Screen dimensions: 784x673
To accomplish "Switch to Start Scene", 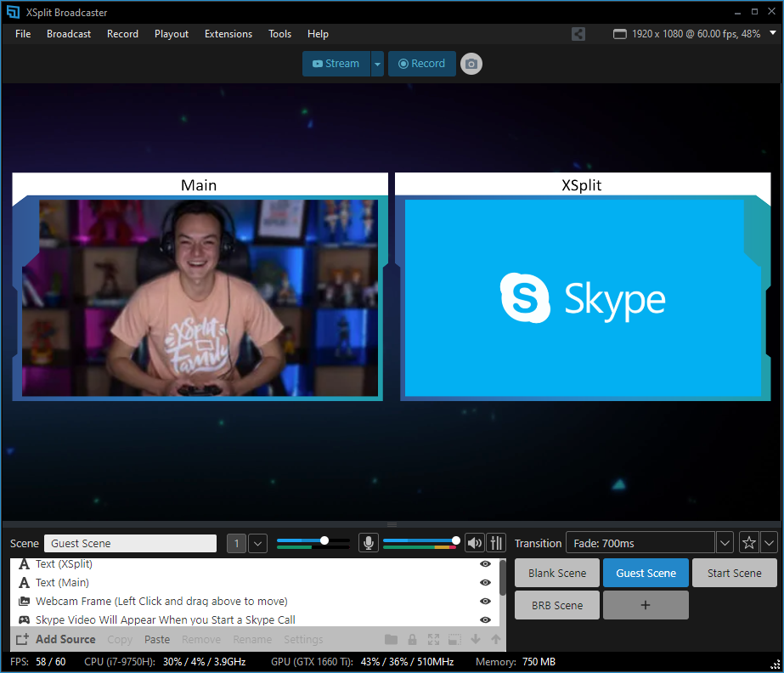I will pyautogui.click(x=735, y=573).
